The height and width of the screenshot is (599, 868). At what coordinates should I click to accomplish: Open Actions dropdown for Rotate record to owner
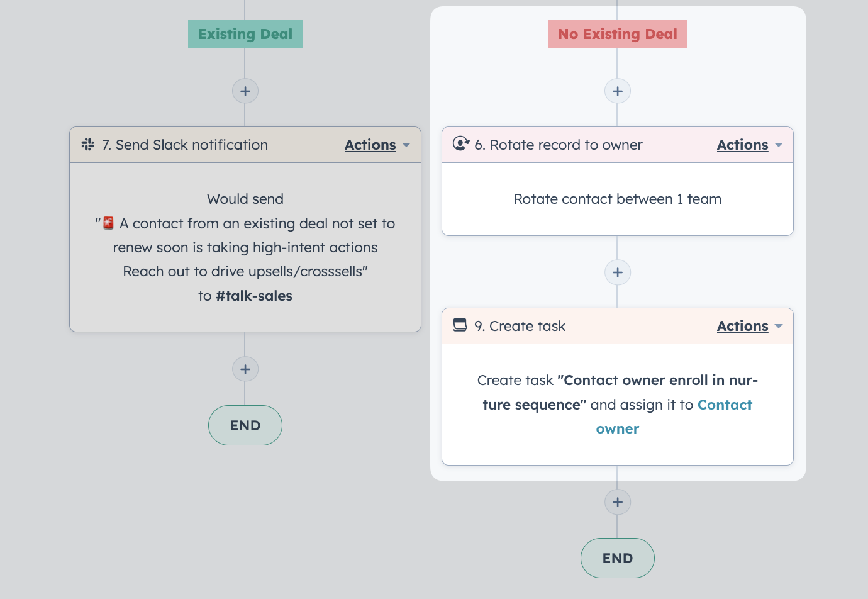(x=750, y=145)
